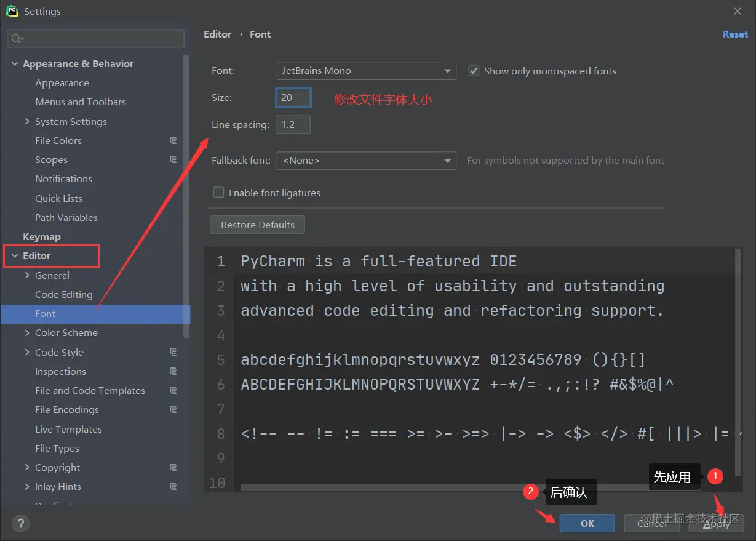
Task: Expand Inlay Hints node
Action: pyautogui.click(x=26, y=486)
